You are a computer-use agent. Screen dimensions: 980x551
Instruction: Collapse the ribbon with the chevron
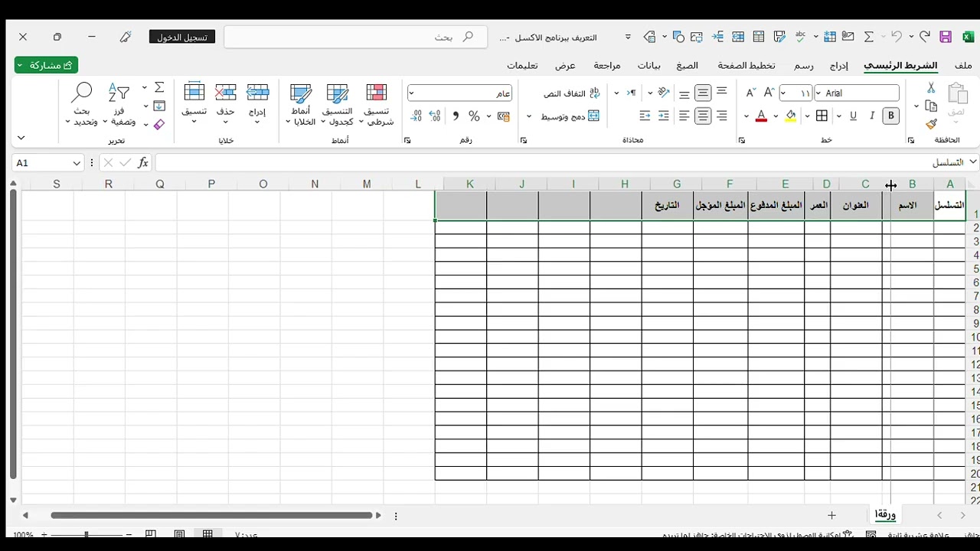tap(21, 138)
